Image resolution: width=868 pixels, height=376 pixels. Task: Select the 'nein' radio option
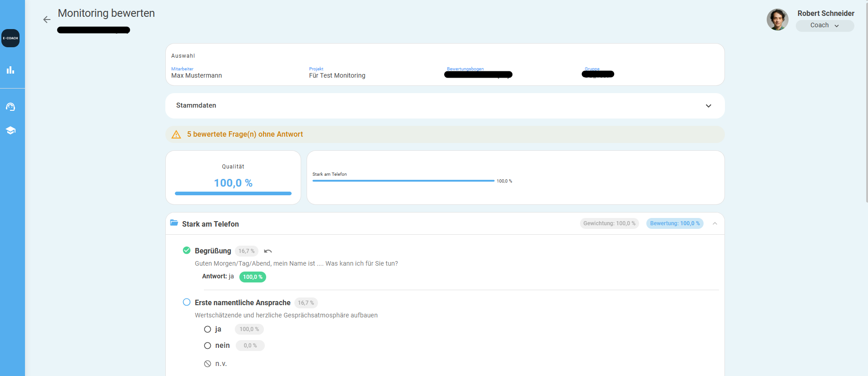pos(208,346)
